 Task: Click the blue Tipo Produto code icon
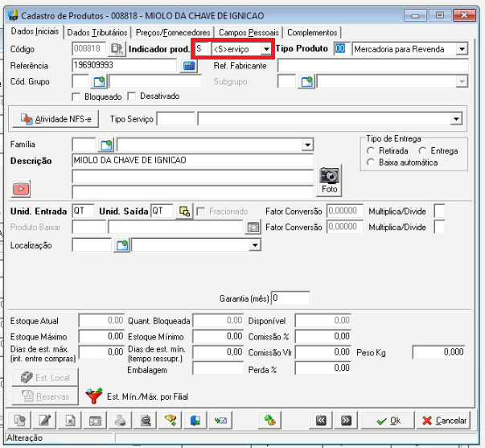[x=340, y=48]
